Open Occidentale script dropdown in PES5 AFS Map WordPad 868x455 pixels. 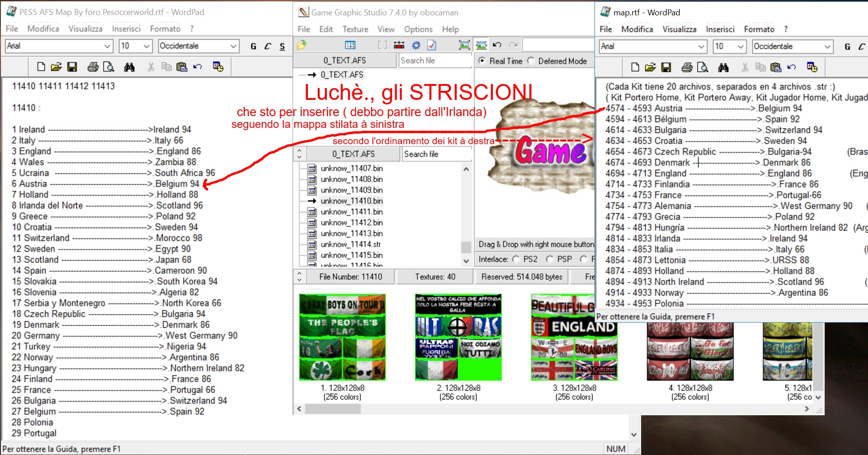(x=233, y=46)
